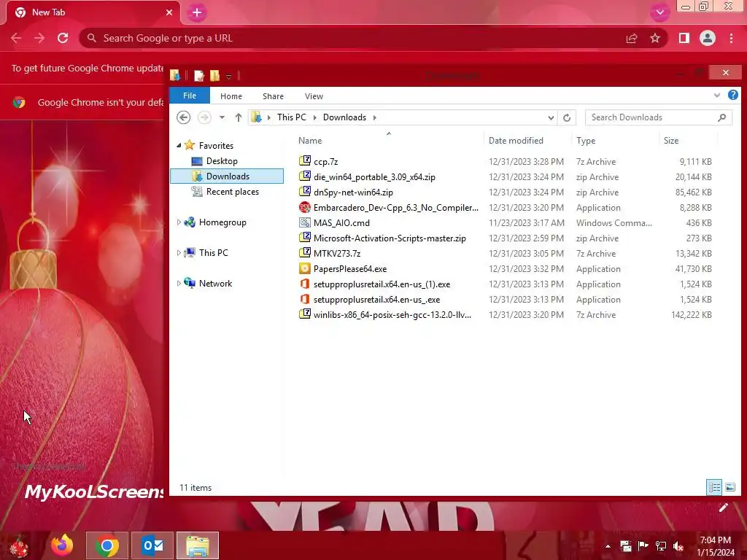Expand the Network tree node

point(179,283)
